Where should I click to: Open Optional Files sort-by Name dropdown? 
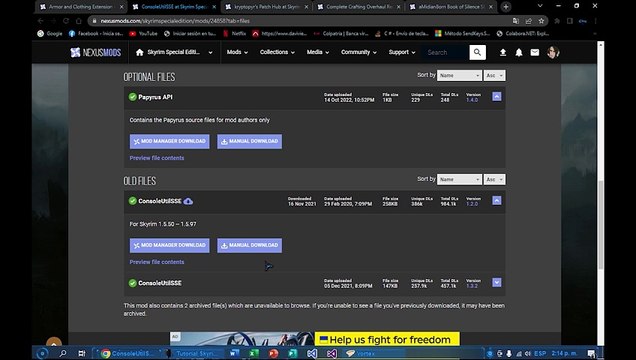click(459, 75)
